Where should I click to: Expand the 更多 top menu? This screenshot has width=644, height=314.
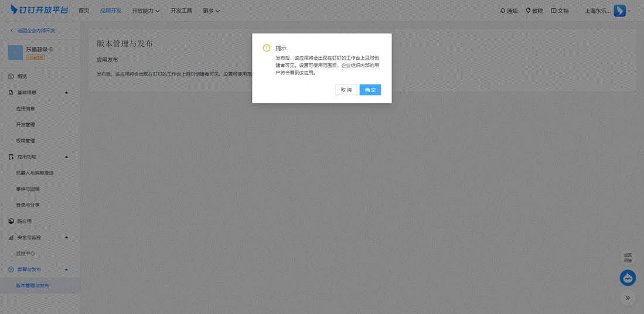[211, 11]
